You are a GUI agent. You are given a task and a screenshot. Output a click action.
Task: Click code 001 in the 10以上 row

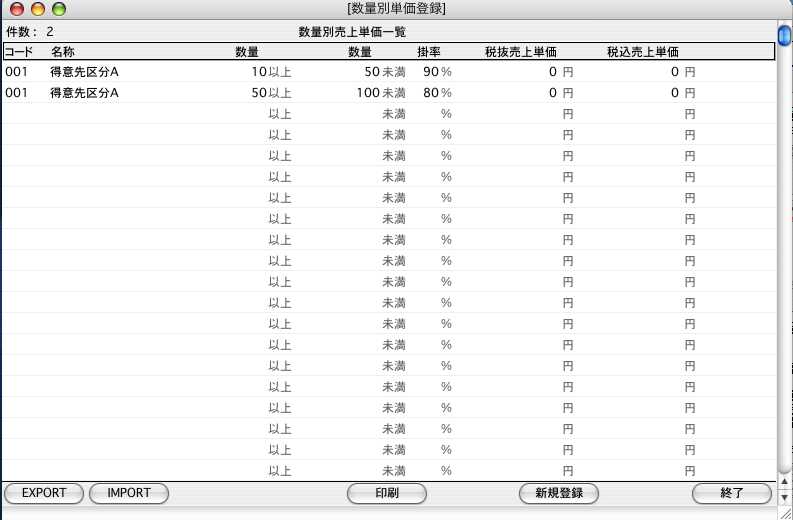click(x=16, y=72)
